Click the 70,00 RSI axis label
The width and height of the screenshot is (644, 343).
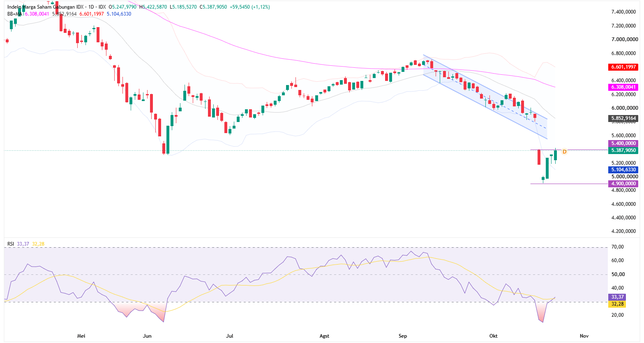click(x=618, y=247)
